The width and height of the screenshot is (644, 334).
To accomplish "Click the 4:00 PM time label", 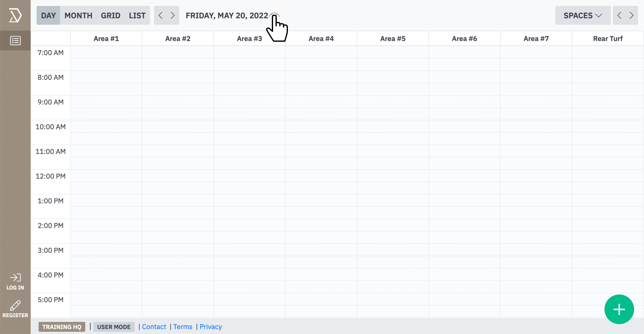I will tap(50, 275).
